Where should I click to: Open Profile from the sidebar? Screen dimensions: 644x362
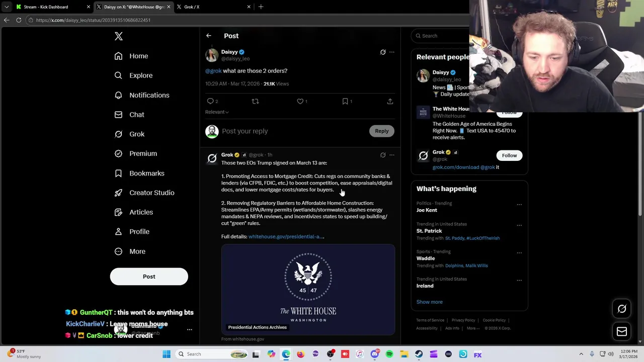(132, 232)
